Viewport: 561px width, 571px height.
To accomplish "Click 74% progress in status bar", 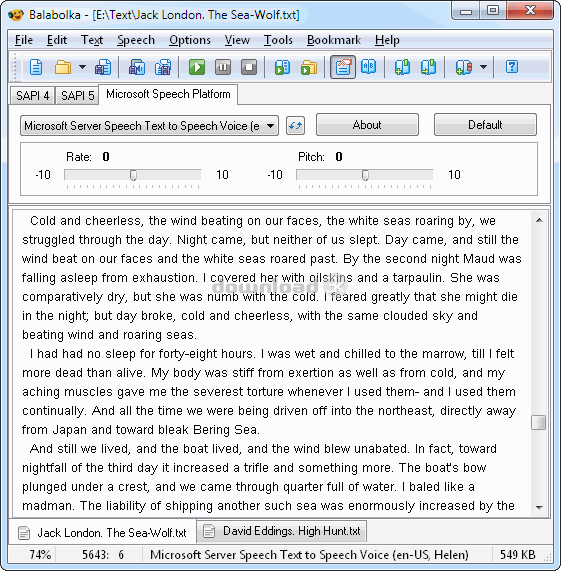I will (39, 555).
